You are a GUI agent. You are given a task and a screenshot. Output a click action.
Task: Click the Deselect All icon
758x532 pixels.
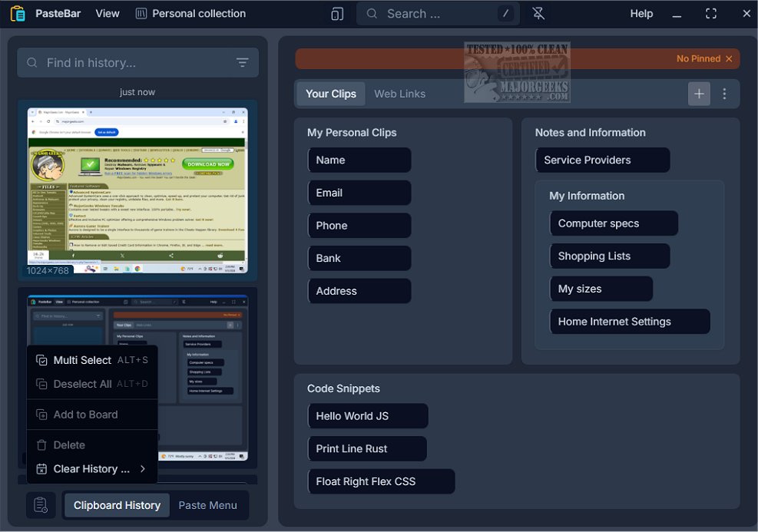click(x=41, y=384)
